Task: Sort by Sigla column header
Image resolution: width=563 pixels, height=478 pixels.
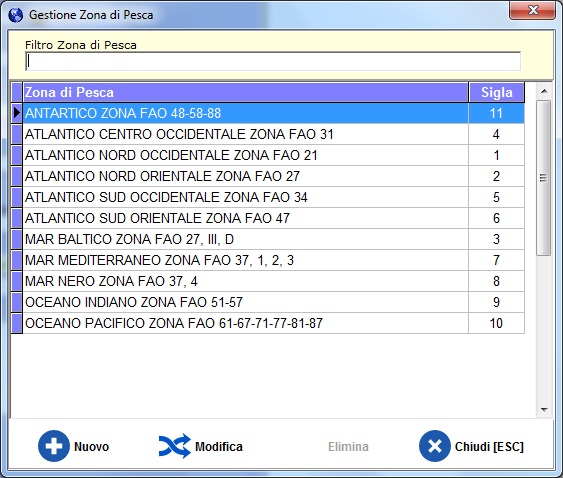Action: point(497,92)
